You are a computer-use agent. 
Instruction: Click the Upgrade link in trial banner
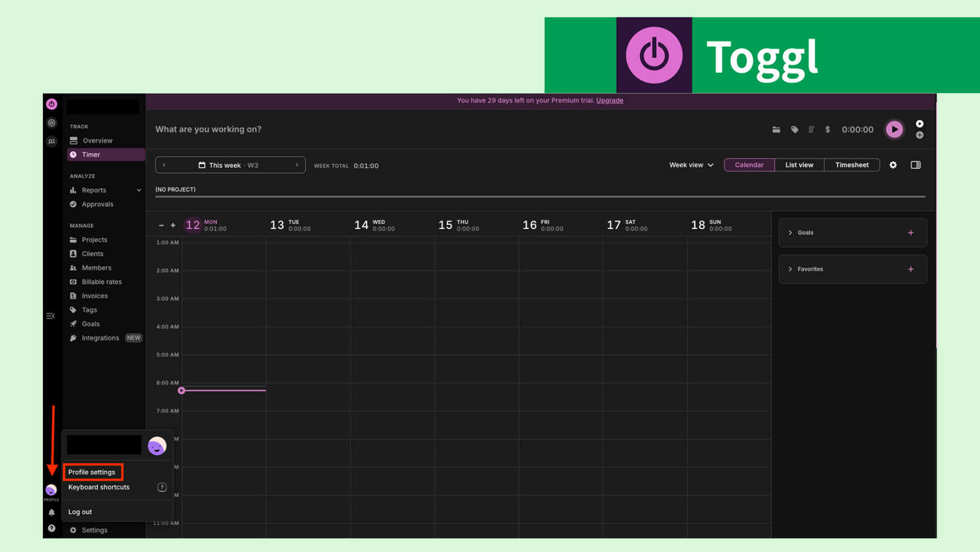610,100
